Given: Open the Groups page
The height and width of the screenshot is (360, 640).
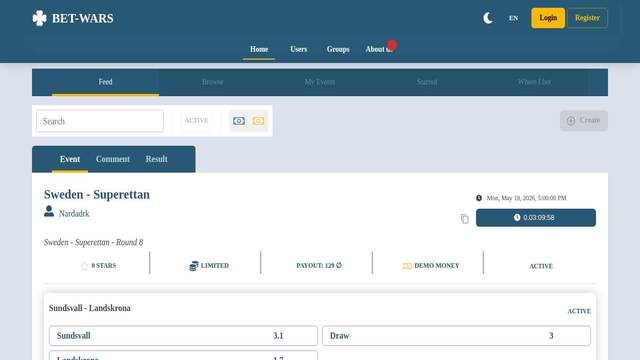Looking at the screenshot, I should tap(338, 49).
